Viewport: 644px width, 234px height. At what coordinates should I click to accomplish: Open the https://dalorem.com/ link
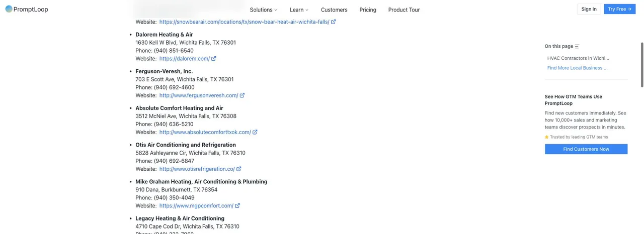[x=185, y=59]
